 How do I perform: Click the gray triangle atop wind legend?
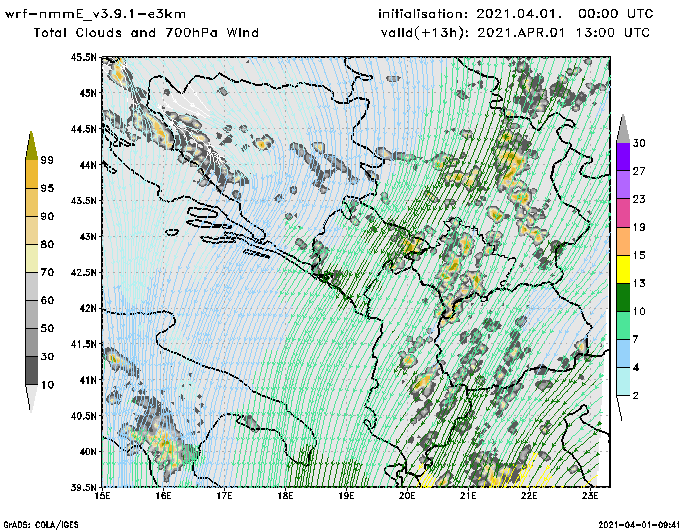(623, 129)
